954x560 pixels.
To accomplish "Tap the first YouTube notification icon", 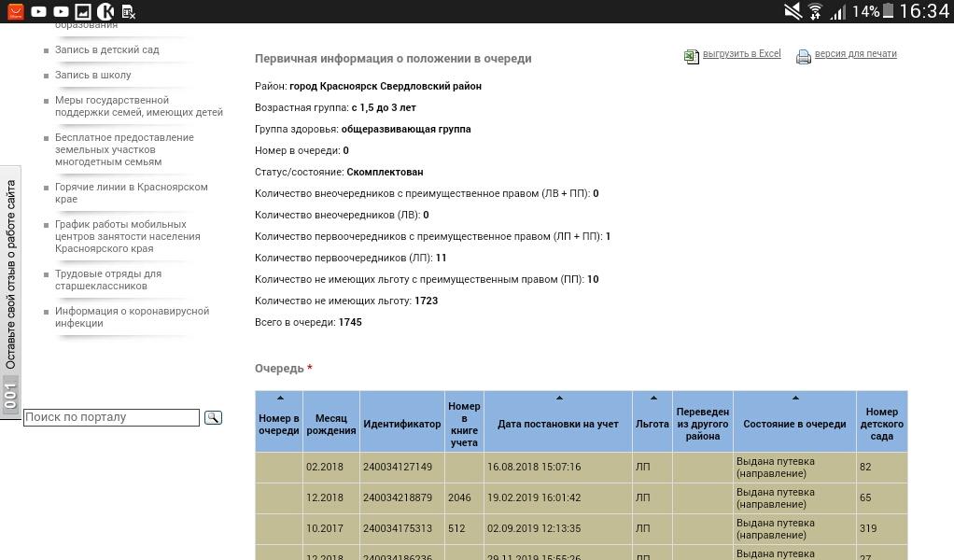I will pyautogui.click(x=38, y=11).
